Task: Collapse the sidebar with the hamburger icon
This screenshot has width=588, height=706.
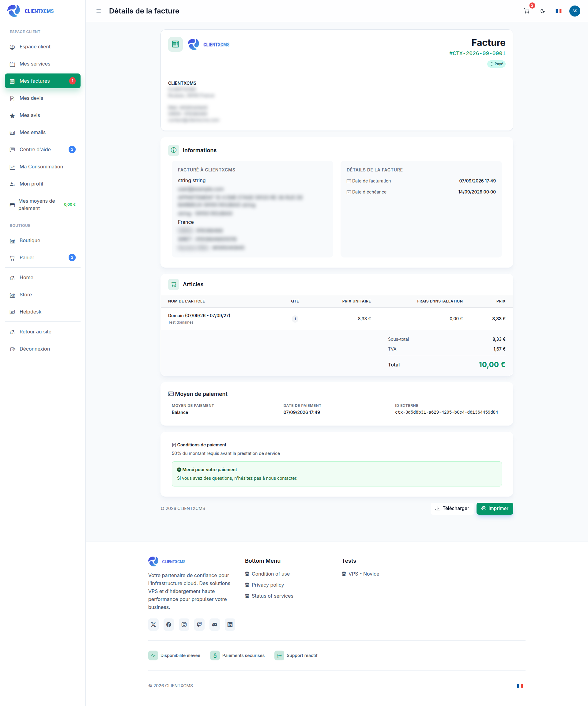Action: [x=99, y=11]
